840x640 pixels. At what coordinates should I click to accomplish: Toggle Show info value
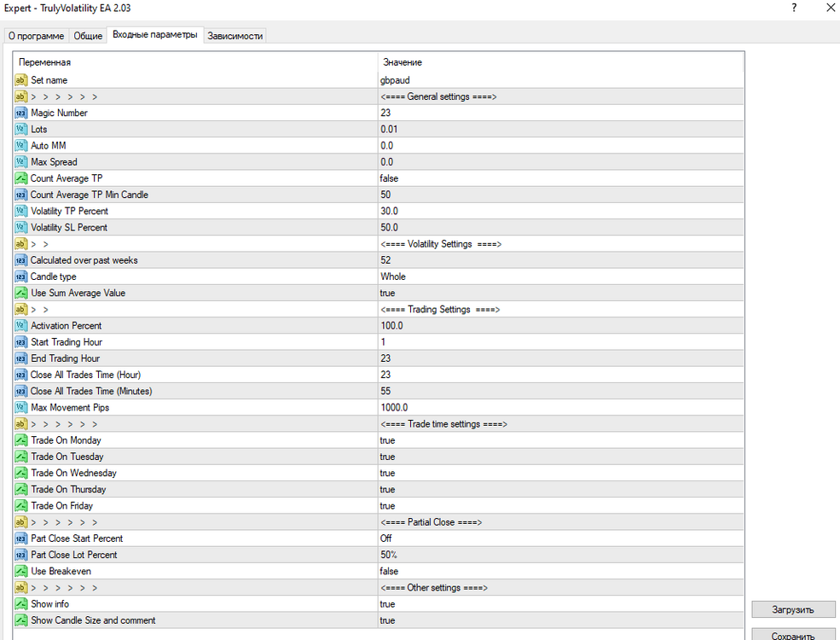pyautogui.click(x=561, y=604)
